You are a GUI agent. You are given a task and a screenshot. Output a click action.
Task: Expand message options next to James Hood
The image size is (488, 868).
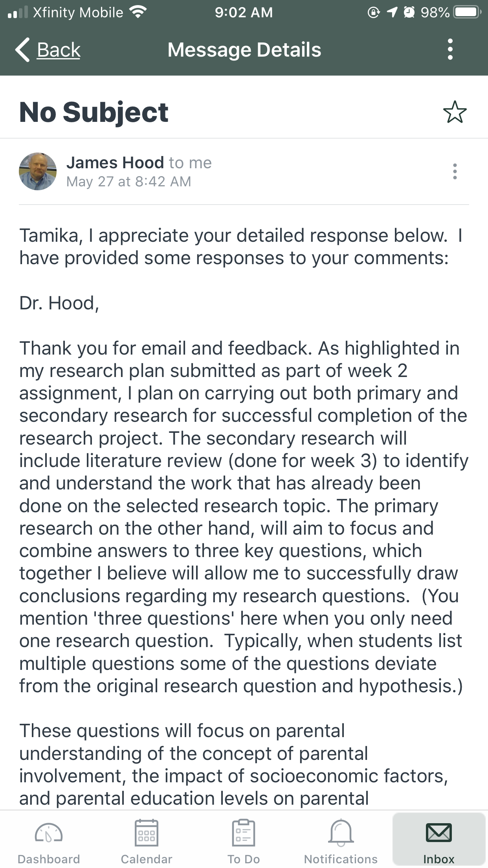[x=455, y=171]
